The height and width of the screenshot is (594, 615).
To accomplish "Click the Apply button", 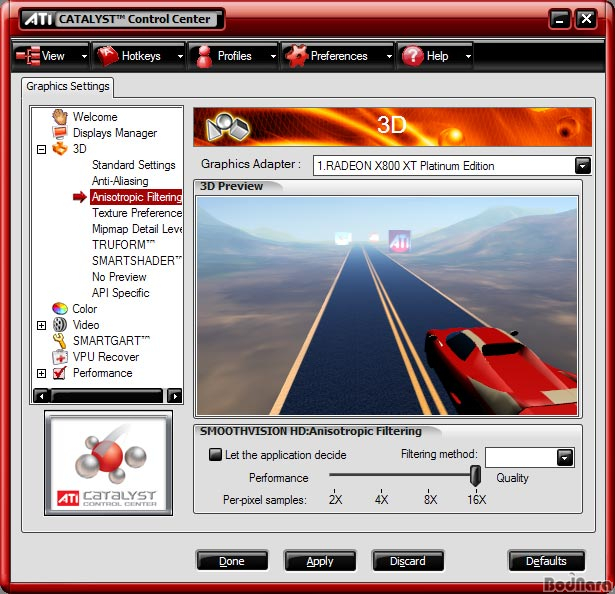I will 320,561.
